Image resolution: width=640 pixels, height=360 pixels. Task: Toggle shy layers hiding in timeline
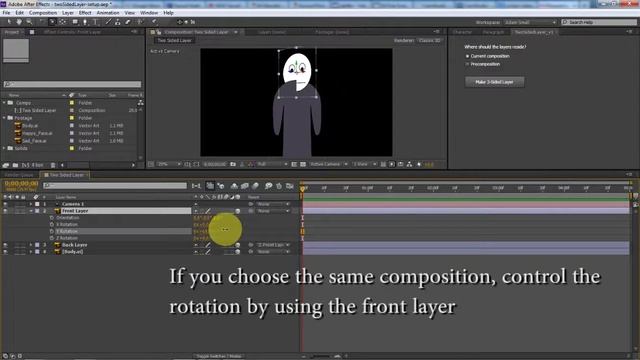pyautogui.click(x=234, y=186)
